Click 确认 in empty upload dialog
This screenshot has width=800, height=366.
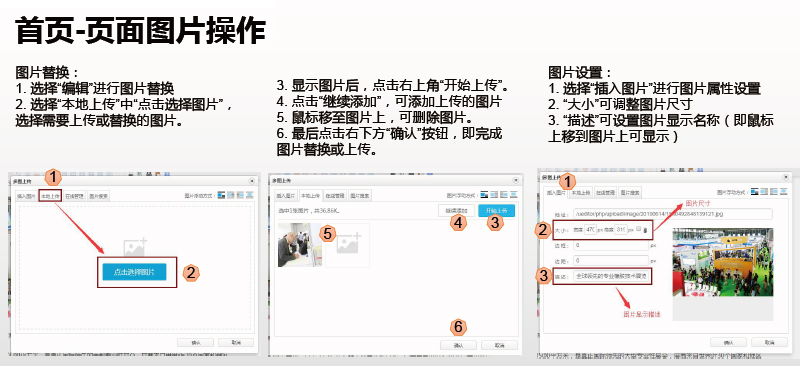point(195,343)
